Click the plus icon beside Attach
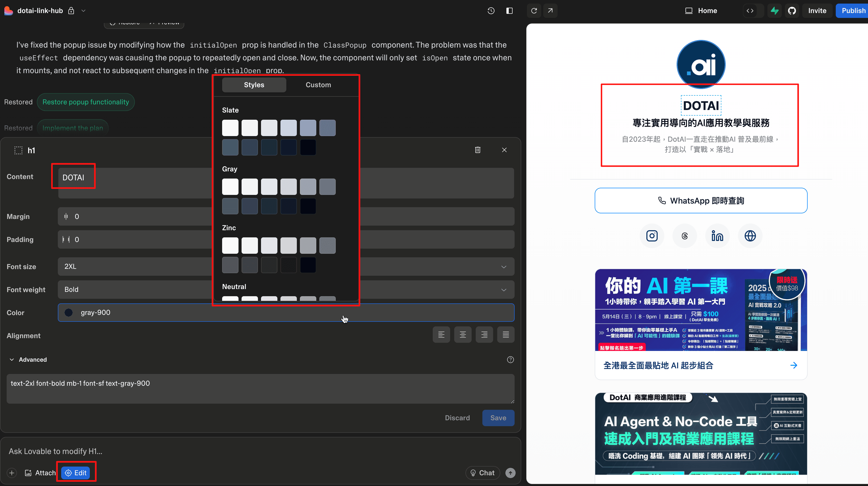868x486 pixels. 12,473
